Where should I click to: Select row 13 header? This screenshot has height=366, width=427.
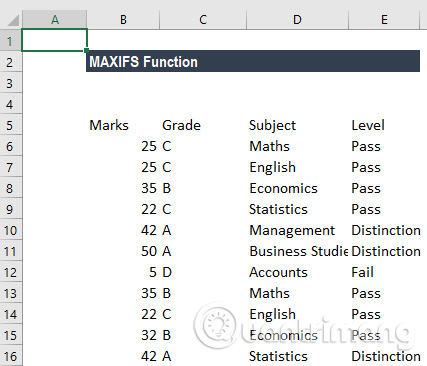[11, 293]
